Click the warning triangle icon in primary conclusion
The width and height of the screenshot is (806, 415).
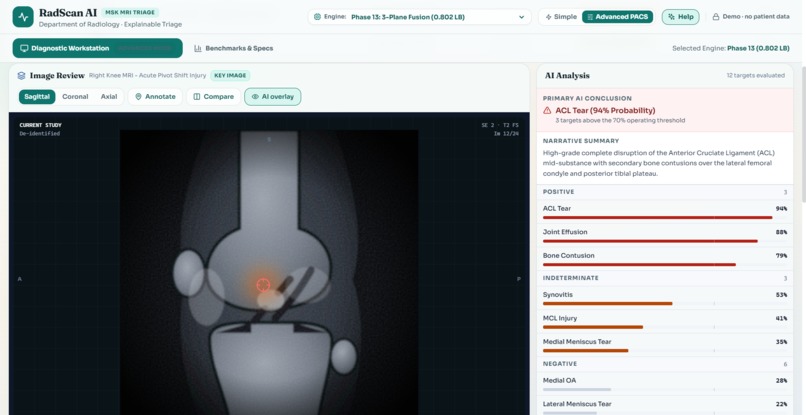point(547,111)
